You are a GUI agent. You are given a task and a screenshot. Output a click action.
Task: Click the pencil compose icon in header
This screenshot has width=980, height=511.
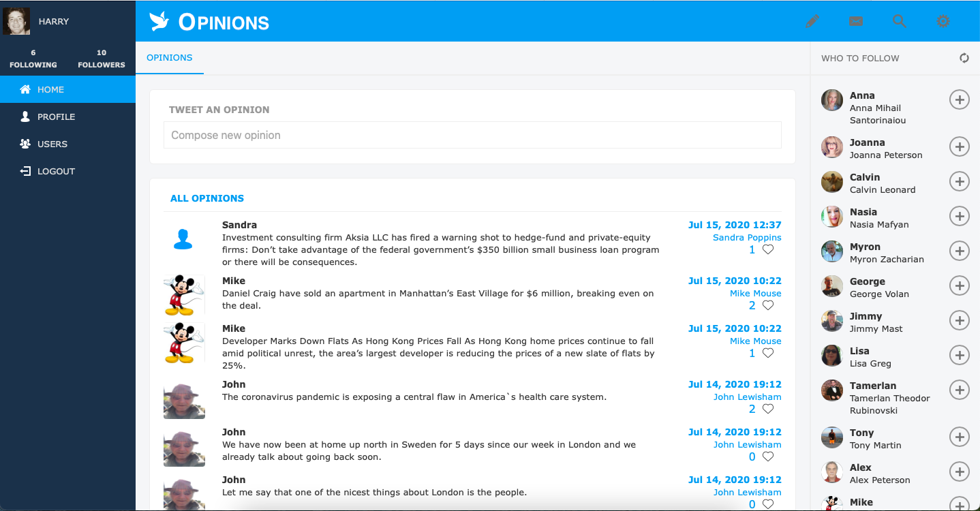click(812, 21)
